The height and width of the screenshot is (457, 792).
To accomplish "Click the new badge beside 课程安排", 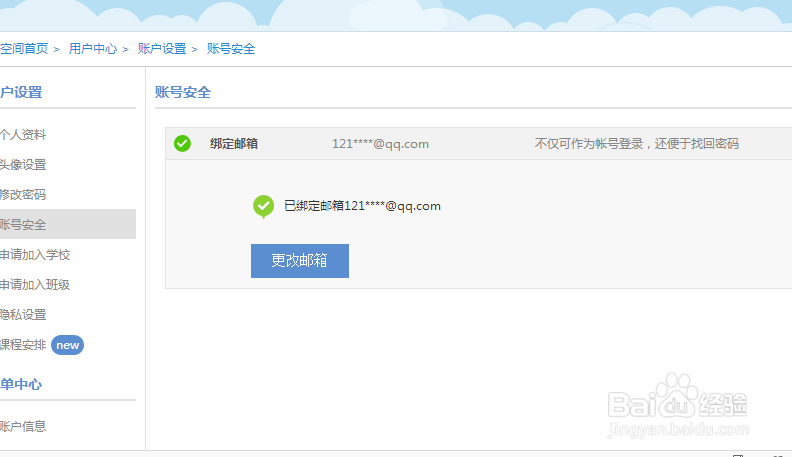I will tap(68, 345).
